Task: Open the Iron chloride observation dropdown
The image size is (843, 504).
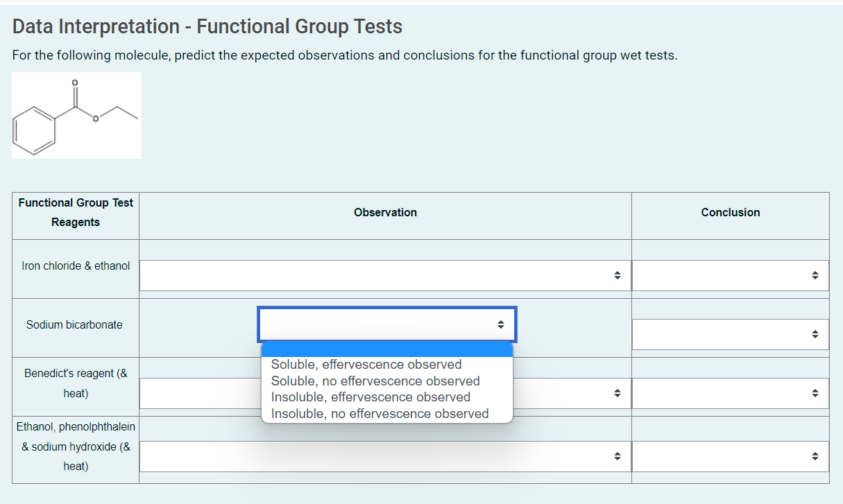Action: click(385, 275)
